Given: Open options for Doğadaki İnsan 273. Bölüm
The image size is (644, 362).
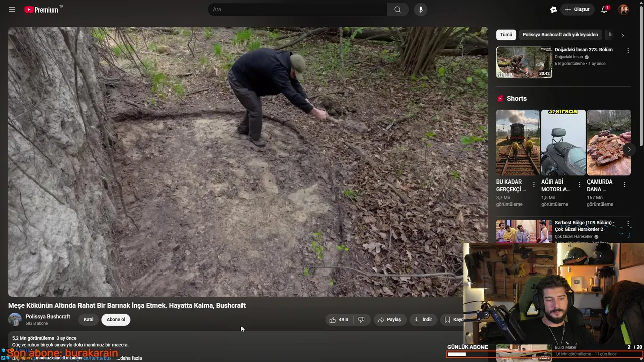Looking at the screenshot, I should click(x=628, y=51).
